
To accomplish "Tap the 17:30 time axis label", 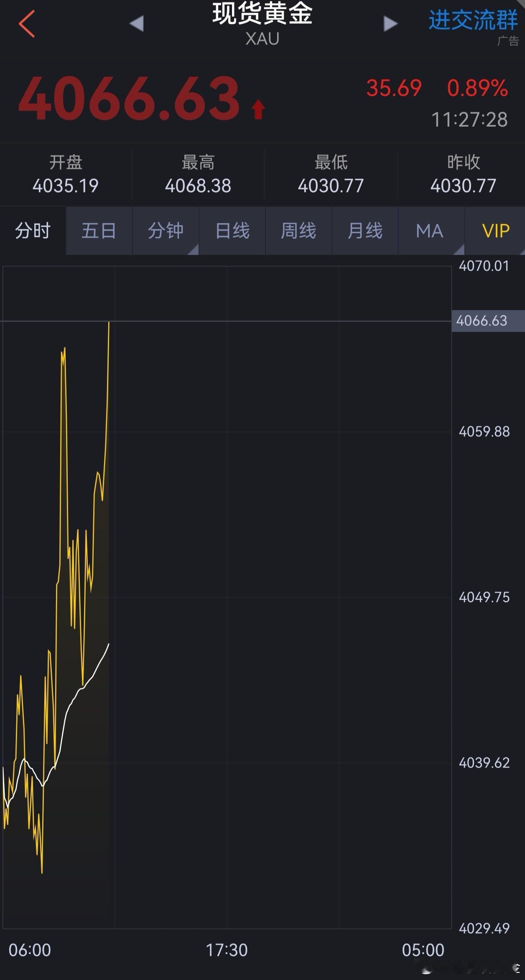I will coord(227,950).
